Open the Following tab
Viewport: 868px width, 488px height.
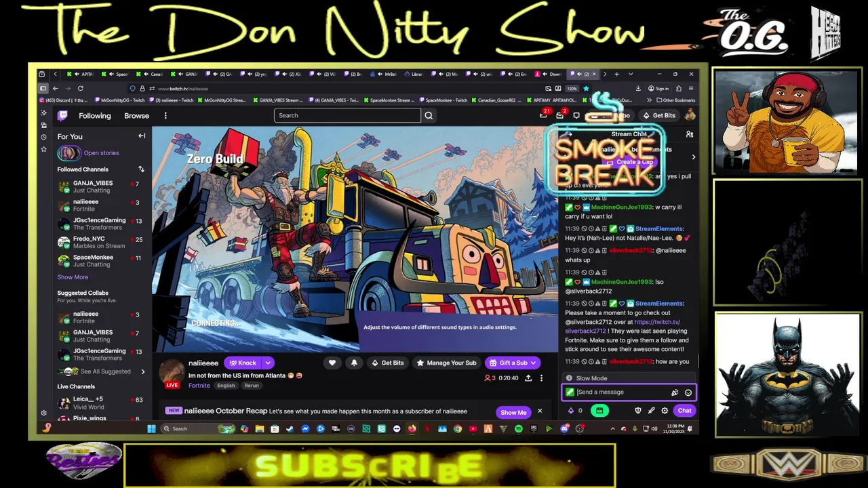pos(95,116)
